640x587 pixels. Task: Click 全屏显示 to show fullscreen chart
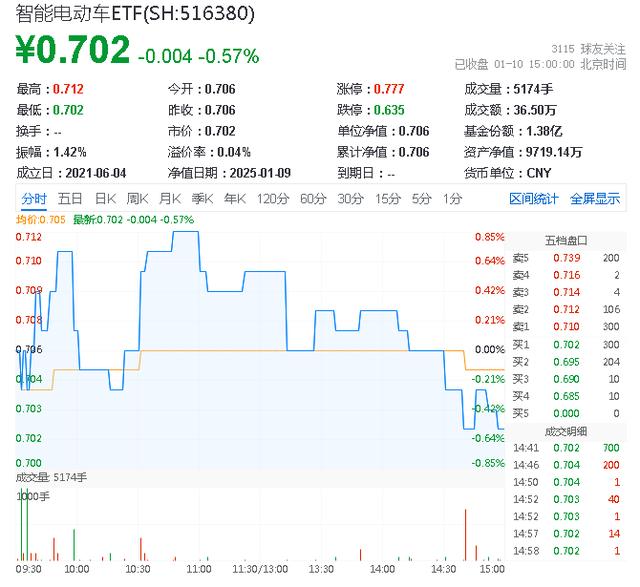(x=595, y=198)
